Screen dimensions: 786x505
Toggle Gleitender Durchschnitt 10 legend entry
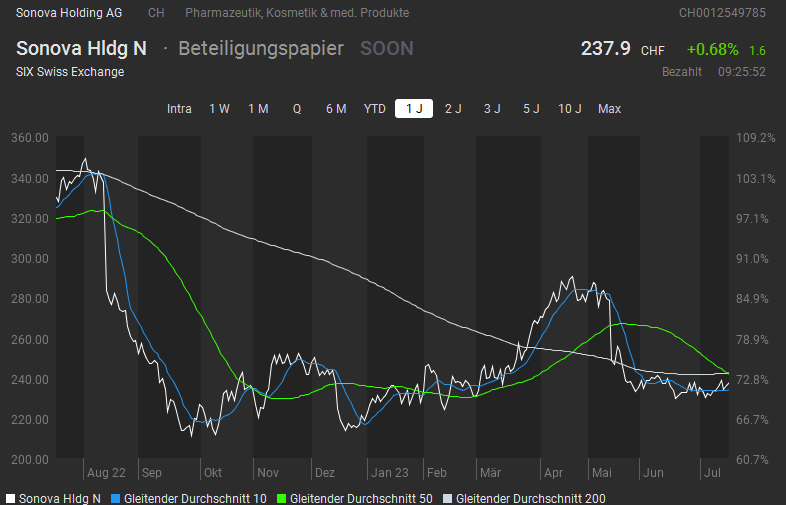[188, 498]
